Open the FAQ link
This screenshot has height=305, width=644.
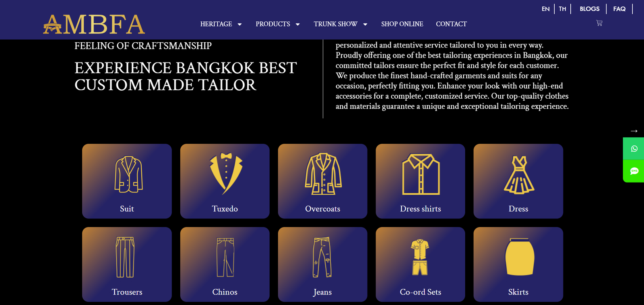619,9
